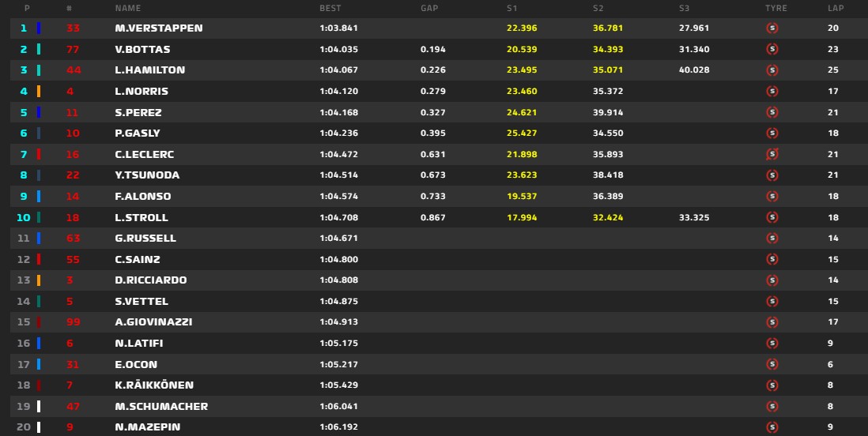Click the tyre icon in Russell's row
Screen dimensions: 868x436
[x=772, y=239]
